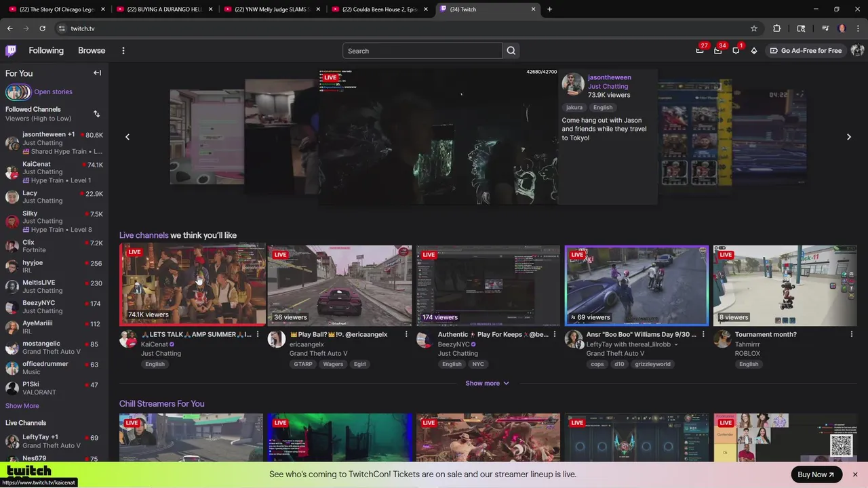The height and width of the screenshot is (488, 868).
Task: Open the Get Bits diamond icon
Action: pos(753,51)
